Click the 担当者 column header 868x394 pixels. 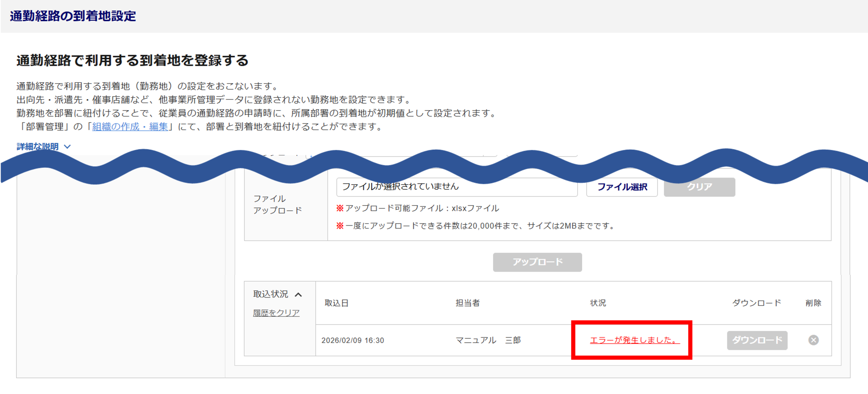(x=467, y=303)
